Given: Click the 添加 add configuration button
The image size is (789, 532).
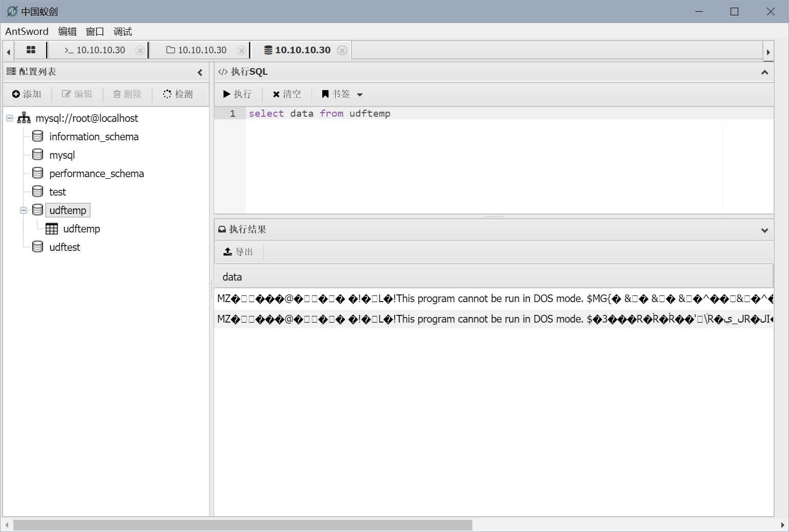Looking at the screenshot, I should click(27, 94).
